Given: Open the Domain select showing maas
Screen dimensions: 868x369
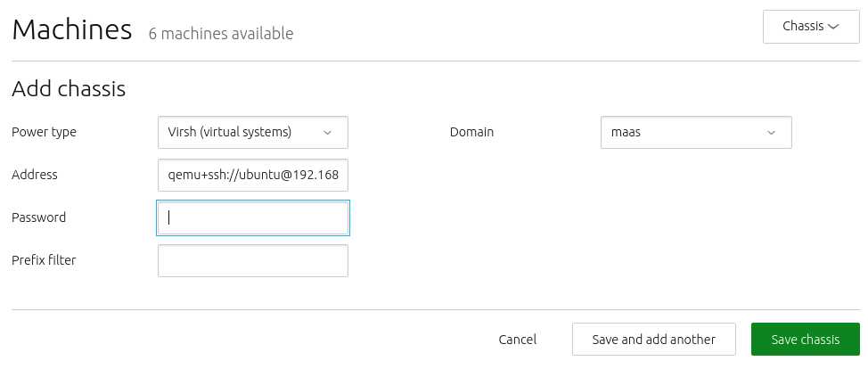Looking at the screenshot, I should point(696,132).
